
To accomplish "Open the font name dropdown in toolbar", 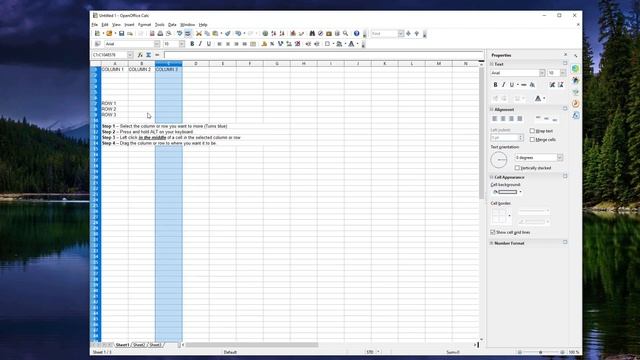I will [x=157, y=44].
